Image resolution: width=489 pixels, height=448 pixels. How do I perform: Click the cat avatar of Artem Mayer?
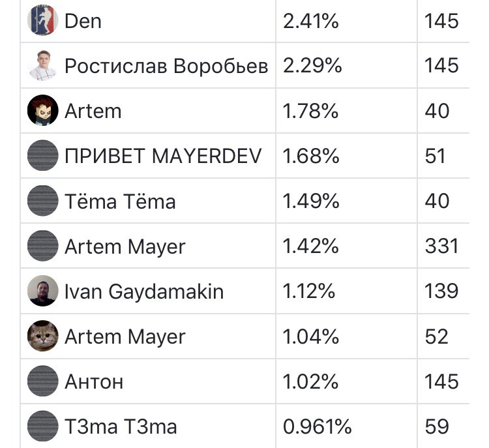tap(43, 336)
